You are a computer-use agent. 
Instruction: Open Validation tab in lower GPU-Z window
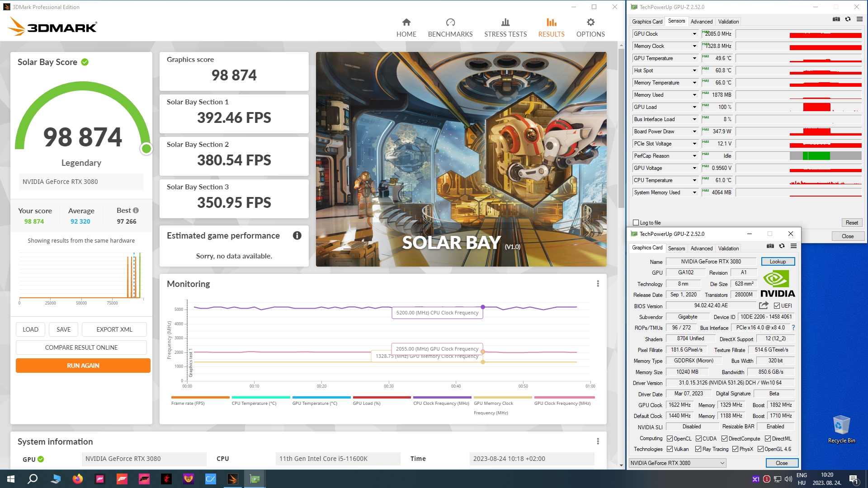[728, 249]
